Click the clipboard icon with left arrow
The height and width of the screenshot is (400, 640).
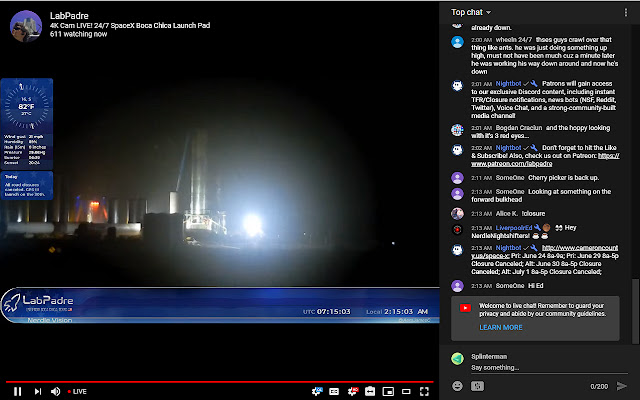tap(370, 391)
